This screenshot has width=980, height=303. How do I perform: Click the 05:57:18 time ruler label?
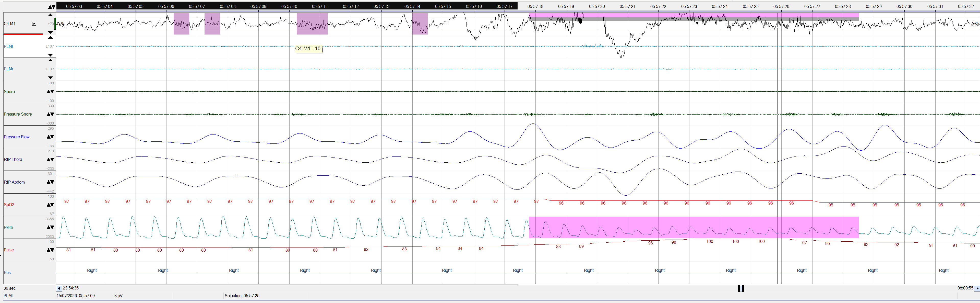[535, 6]
